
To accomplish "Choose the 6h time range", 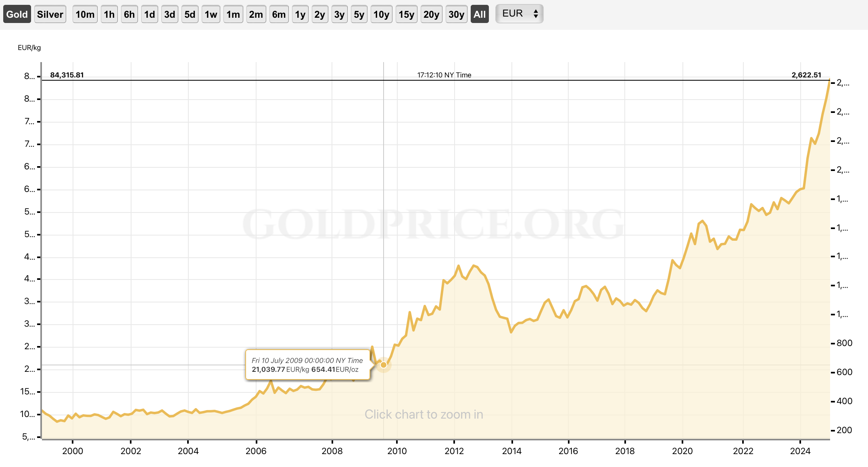I will 129,15.
